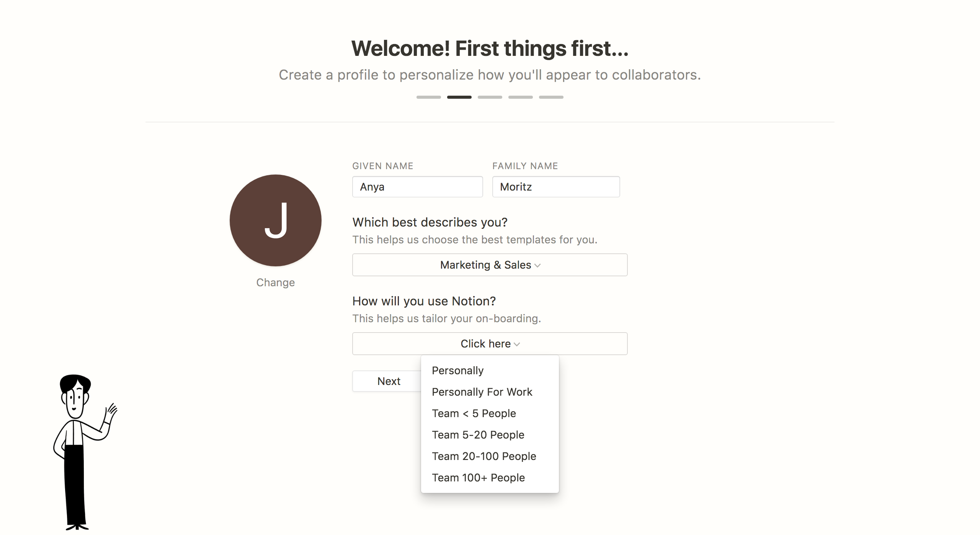This screenshot has height=535, width=980.
Task: Open the Marketing & Sales dropdown
Action: click(490, 265)
